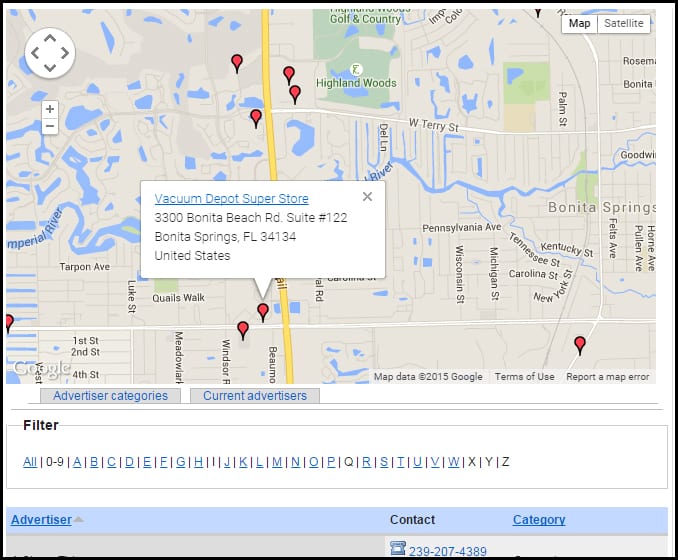Open Terms of Use on the map
The height and width of the screenshot is (560, 678).
click(524, 377)
